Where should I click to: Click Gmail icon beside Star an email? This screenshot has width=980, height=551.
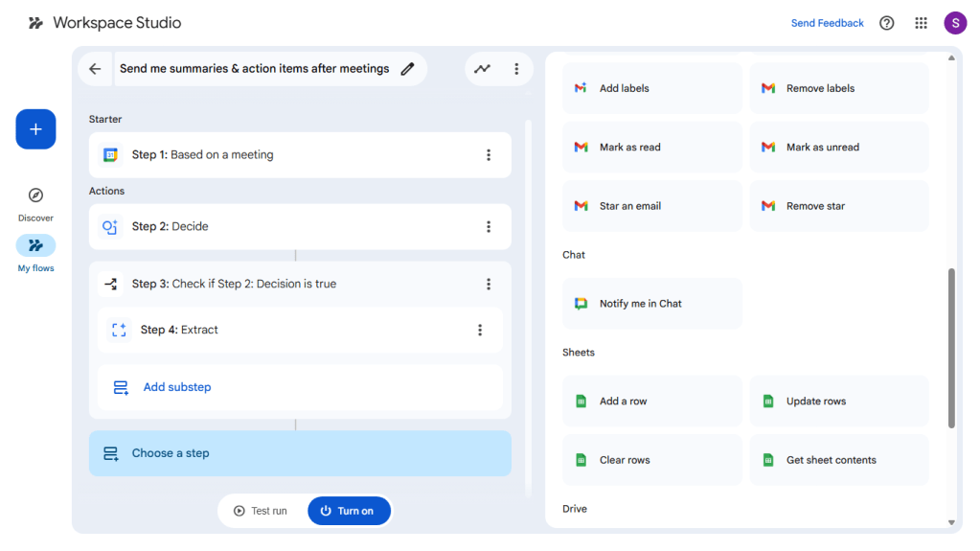tap(581, 206)
